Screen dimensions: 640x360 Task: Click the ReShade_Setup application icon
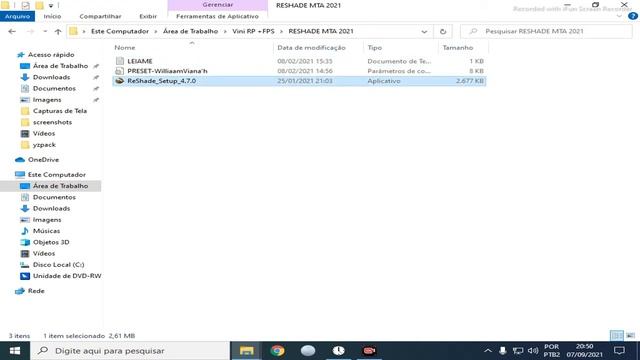pyautogui.click(x=120, y=81)
